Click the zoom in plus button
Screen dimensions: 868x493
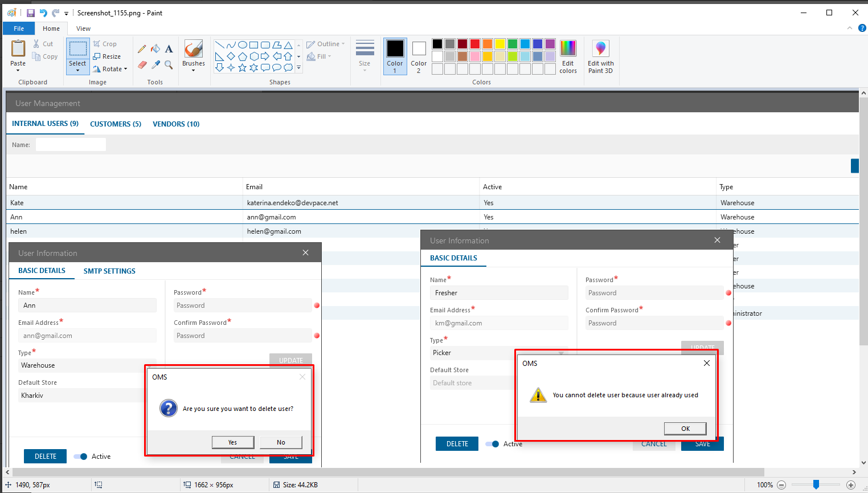click(x=851, y=485)
